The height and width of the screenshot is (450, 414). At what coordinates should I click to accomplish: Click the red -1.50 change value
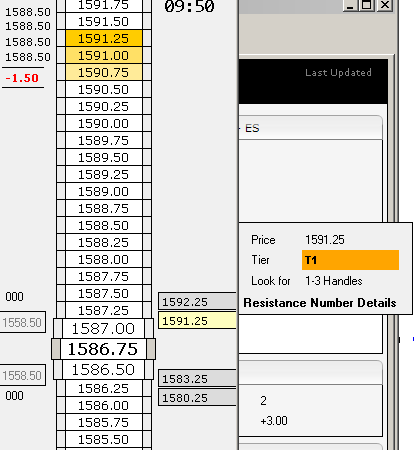(x=22, y=78)
